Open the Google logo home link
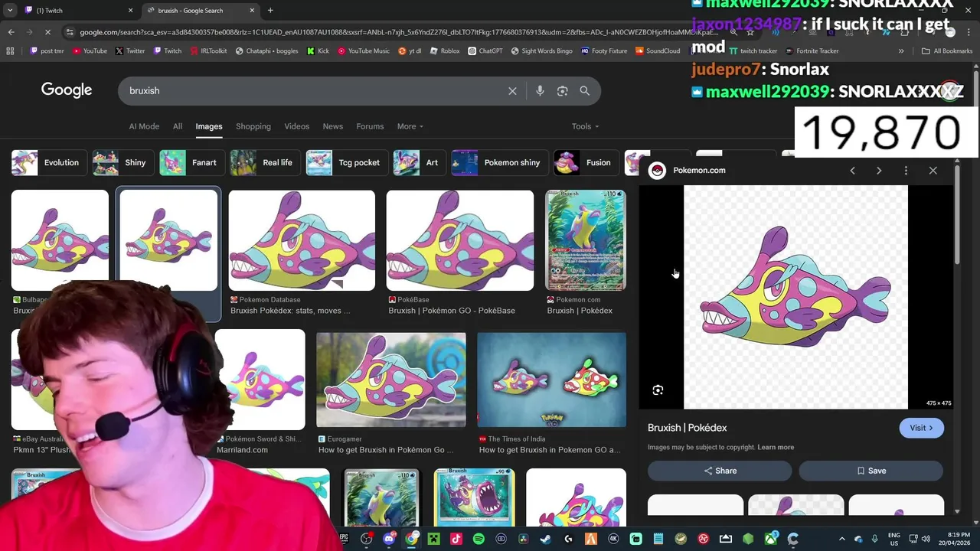The width and height of the screenshot is (980, 551). click(x=67, y=90)
